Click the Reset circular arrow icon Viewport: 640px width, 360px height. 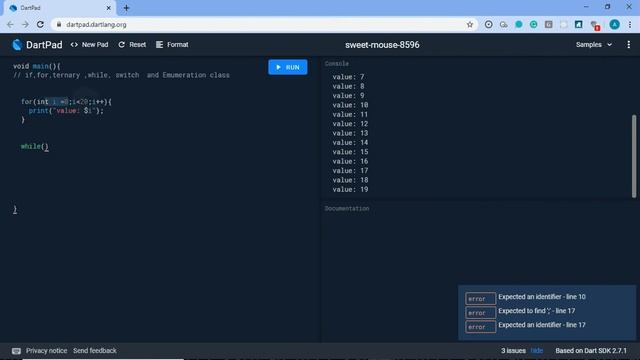tap(122, 44)
